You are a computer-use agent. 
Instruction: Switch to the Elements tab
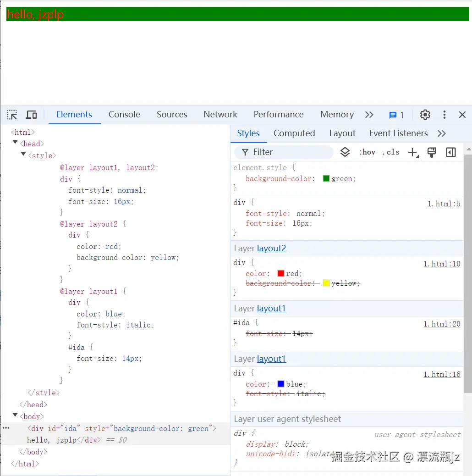pyautogui.click(x=74, y=115)
